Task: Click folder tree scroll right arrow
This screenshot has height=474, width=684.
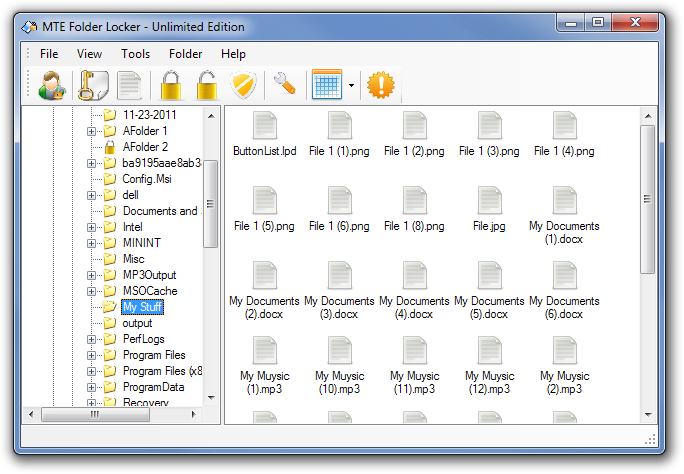Action: click(x=194, y=414)
